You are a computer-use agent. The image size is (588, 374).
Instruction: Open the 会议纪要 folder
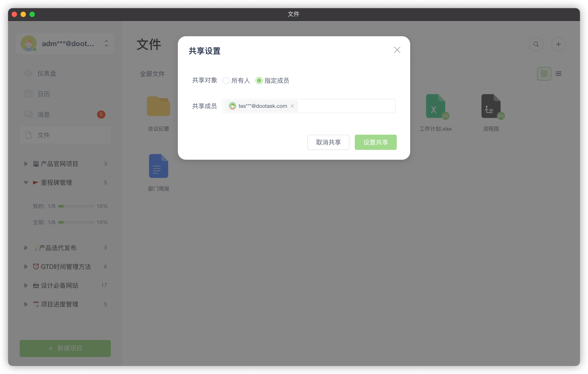tap(158, 106)
